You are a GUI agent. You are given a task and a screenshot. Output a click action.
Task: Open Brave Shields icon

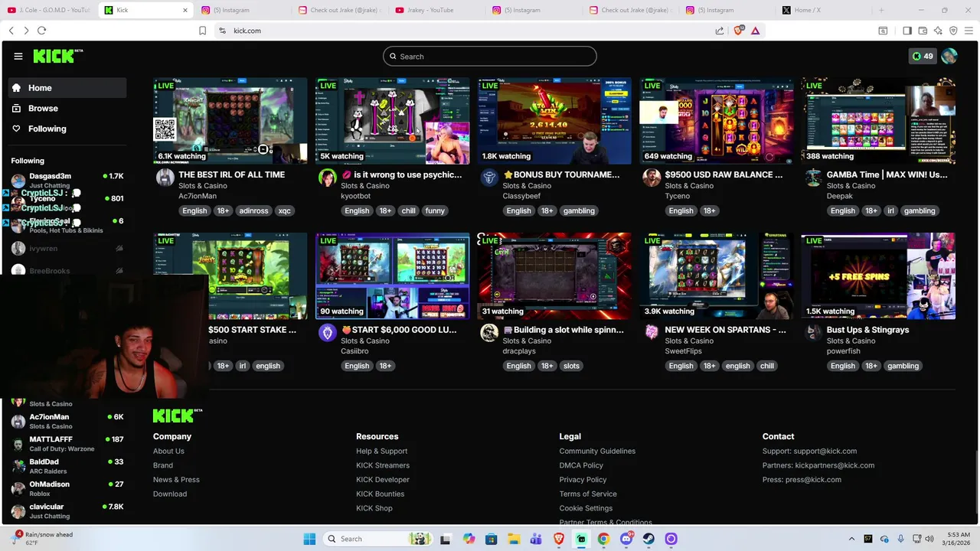click(x=739, y=31)
